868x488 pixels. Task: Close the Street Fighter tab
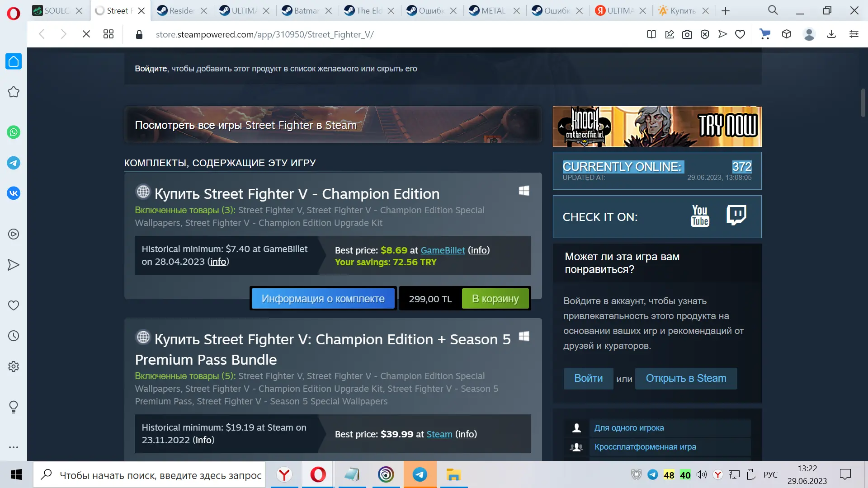coord(142,11)
